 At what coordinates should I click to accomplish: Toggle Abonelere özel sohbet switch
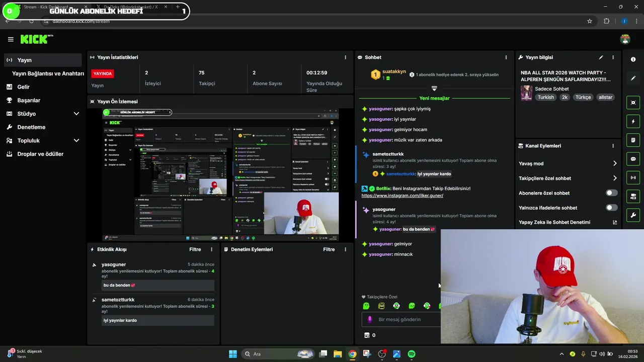pyautogui.click(x=611, y=193)
